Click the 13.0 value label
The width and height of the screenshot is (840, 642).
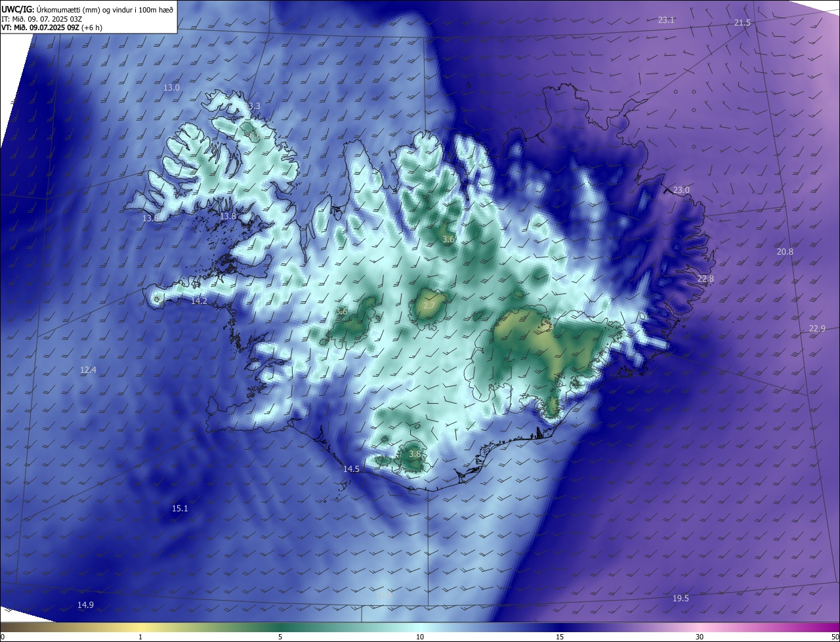coord(171,87)
